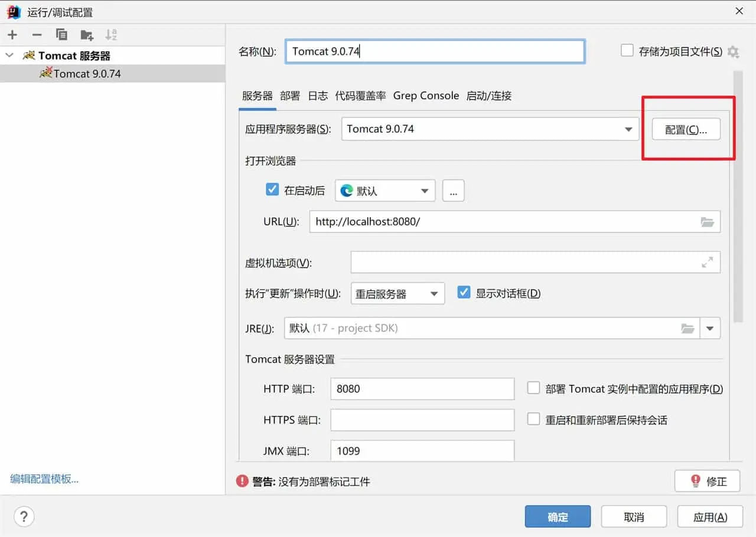The image size is (756, 537).
Task: Collapse the Tomcat server tree node
Action: 9,55
